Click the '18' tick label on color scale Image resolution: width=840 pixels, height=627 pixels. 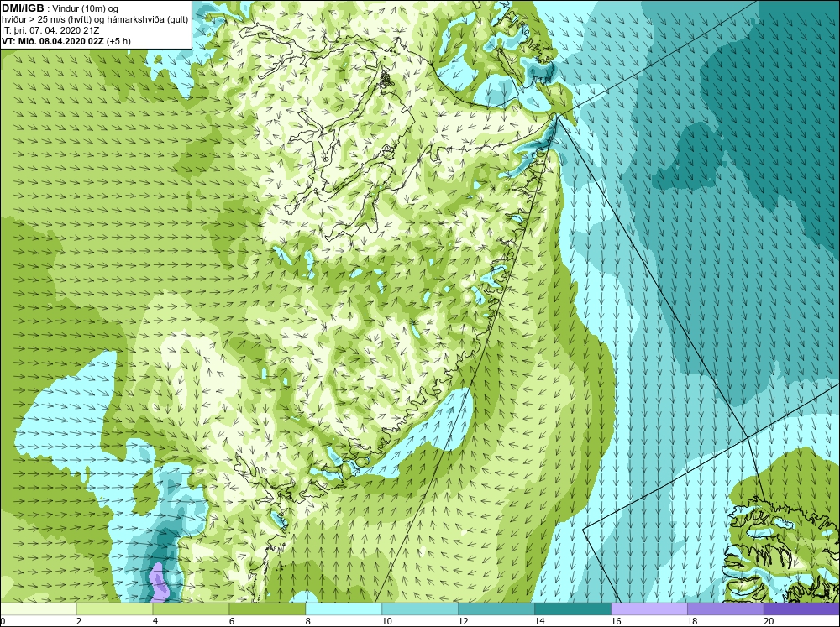click(x=692, y=621)
